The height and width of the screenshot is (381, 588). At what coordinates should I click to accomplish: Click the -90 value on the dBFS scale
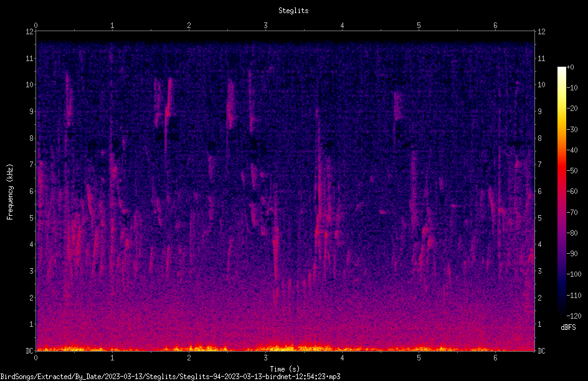tap(572, 253)
